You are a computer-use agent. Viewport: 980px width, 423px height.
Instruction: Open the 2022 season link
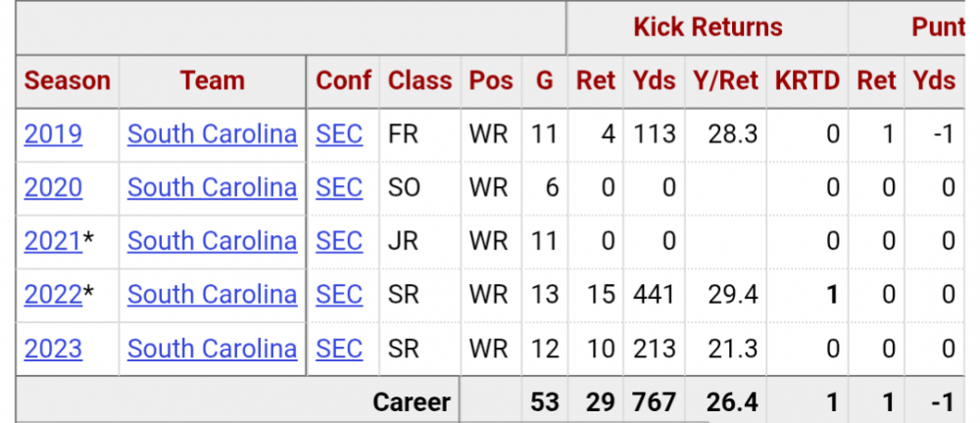point(53,294)
